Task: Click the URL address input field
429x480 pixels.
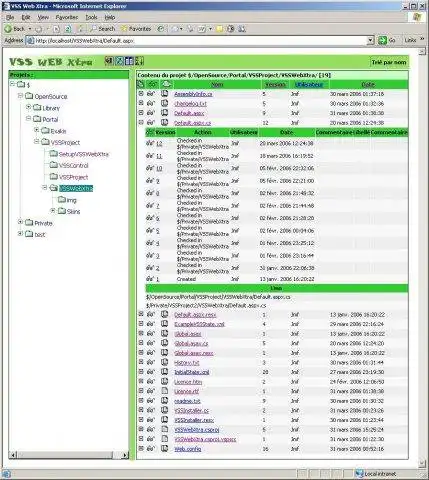Action: (x=200, y=41)
